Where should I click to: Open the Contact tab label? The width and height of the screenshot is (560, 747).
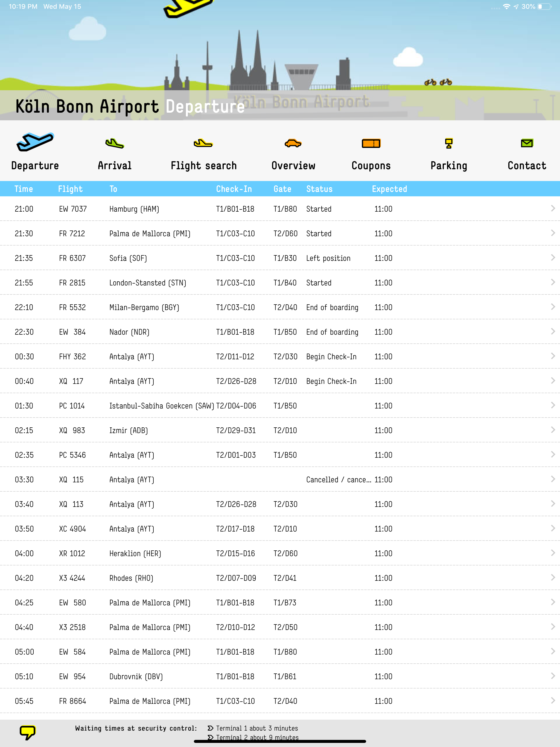point(527,165)
